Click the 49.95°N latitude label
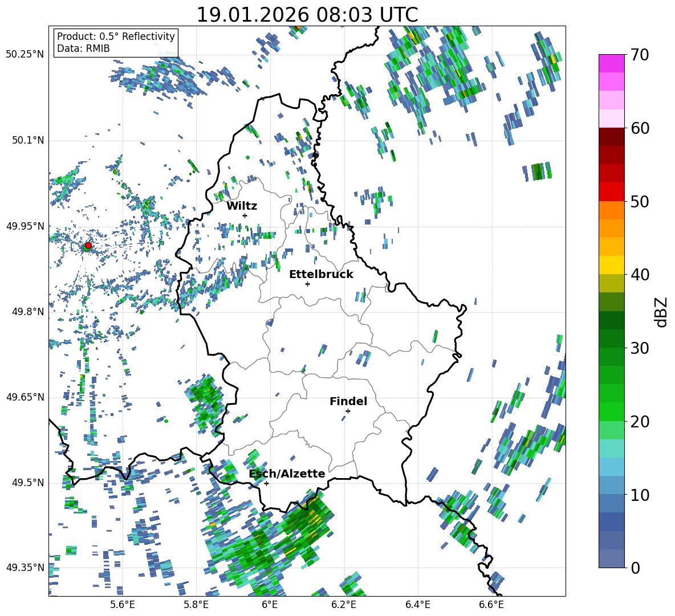The width and height of the screenshot is (675, 616). 25,226
